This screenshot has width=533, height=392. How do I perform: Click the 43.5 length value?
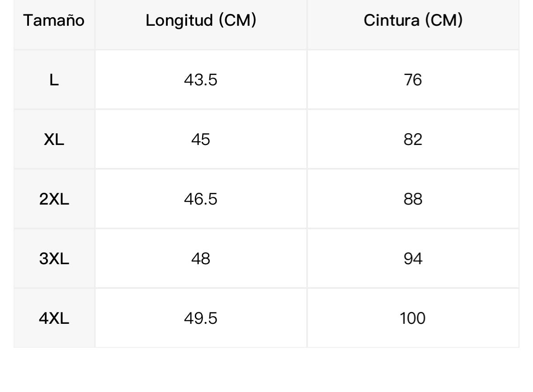tap(201, 80)
